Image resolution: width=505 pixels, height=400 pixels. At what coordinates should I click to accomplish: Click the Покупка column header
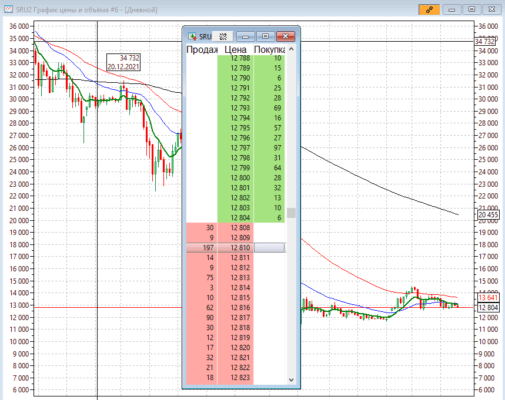(269, 50)
